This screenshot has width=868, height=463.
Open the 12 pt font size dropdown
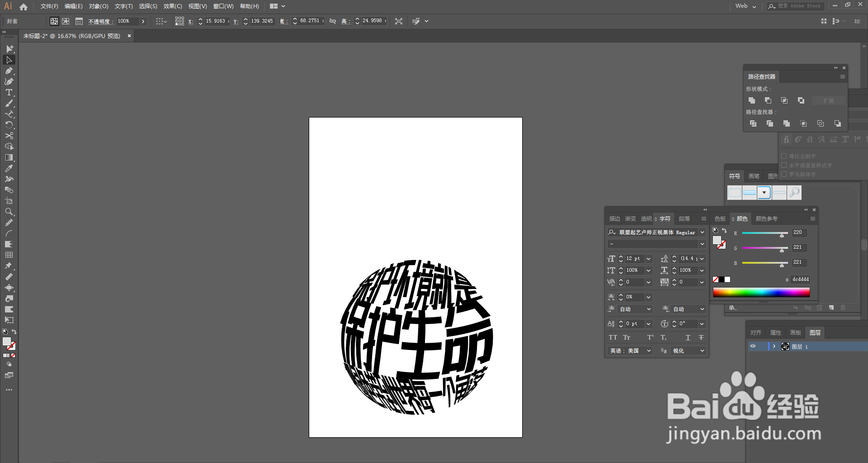[x=649, y=259]
